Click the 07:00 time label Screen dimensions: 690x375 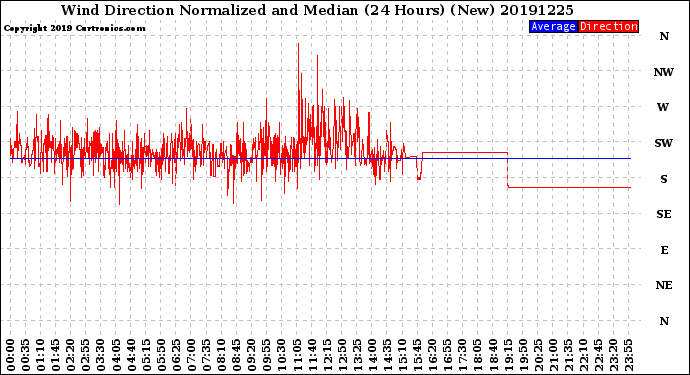[x=191, y=355]
